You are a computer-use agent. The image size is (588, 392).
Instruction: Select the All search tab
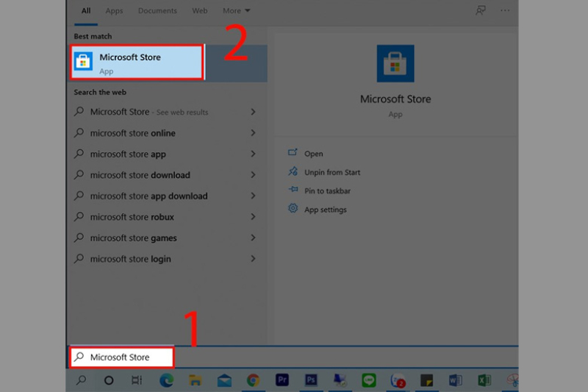pyautogui.click(x=86, y=10)
